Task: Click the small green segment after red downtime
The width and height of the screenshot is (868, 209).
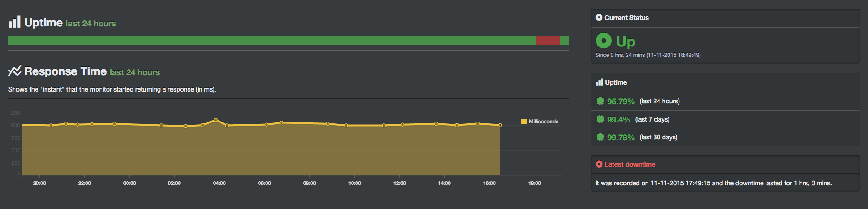Action: 564,41
